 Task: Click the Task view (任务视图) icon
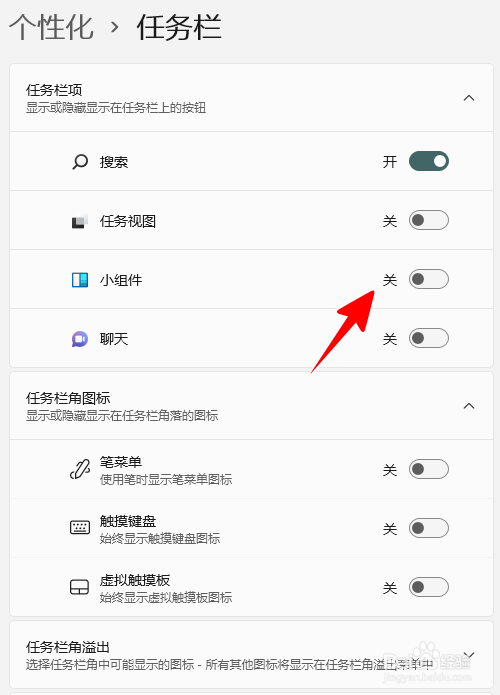(x=80, y=221)
